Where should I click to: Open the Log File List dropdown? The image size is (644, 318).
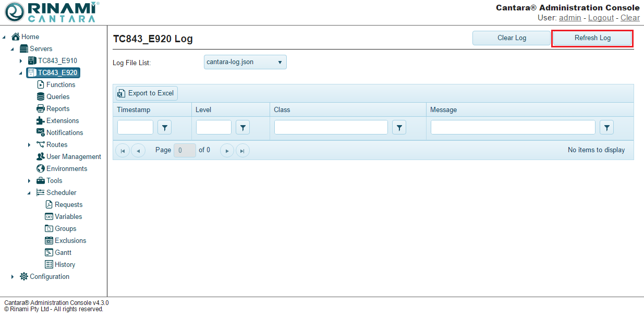coord(245,62)
